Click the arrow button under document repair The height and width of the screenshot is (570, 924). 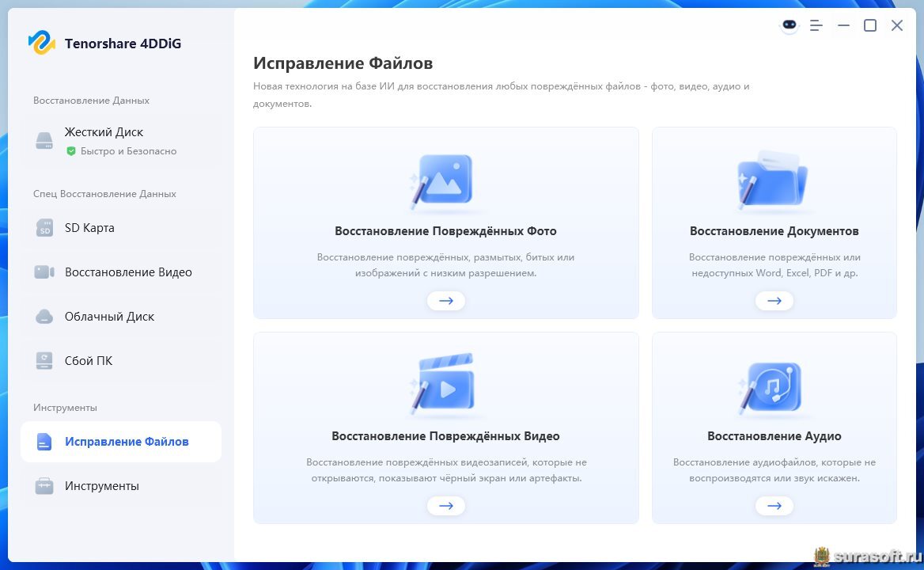pyautogui.click(x=774, y=301)
